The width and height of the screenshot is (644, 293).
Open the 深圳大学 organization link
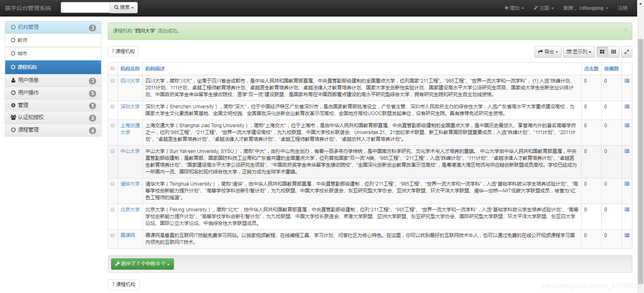(x=130, y=107)
